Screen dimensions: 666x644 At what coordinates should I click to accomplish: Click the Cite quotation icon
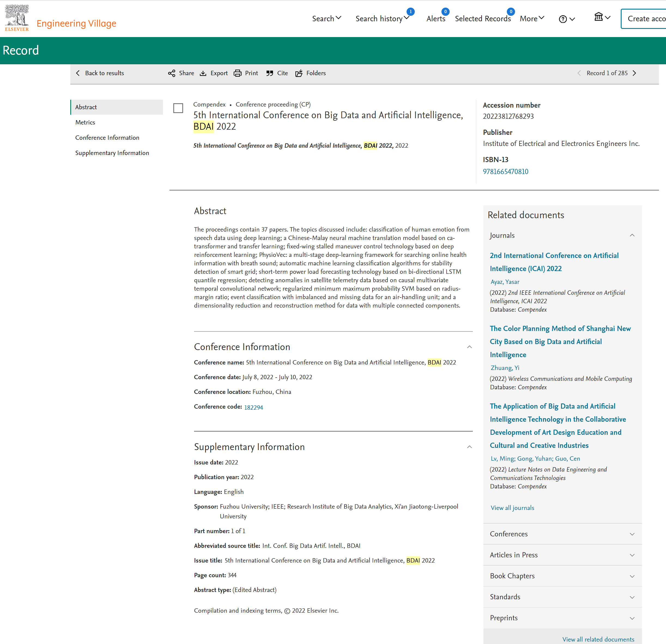270,73
